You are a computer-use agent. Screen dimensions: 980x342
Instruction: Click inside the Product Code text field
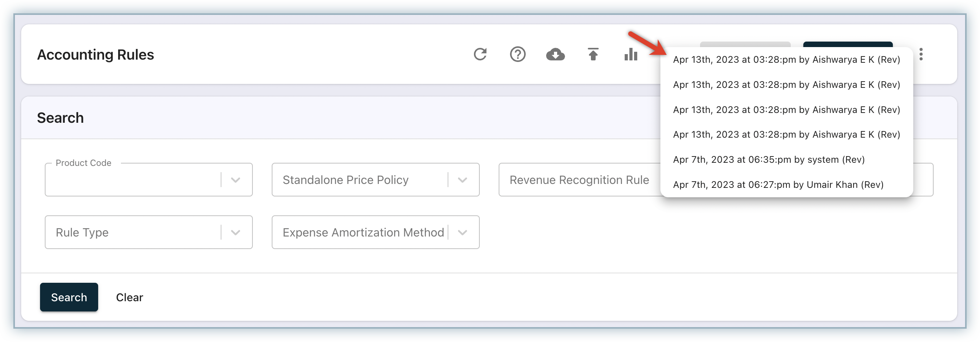pyautogui.click(x=132, y=180)
